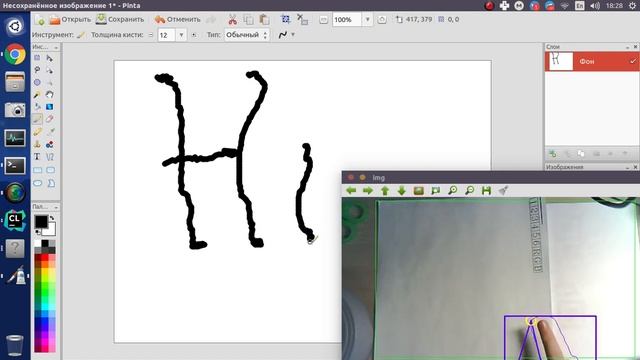Select the Paintbrush tool

coord(37,119)
